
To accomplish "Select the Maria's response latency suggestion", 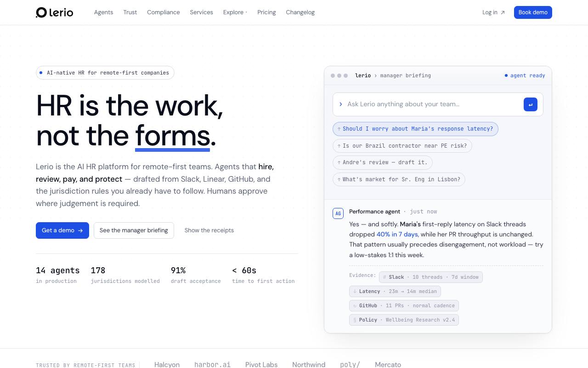I will [415, 129].
